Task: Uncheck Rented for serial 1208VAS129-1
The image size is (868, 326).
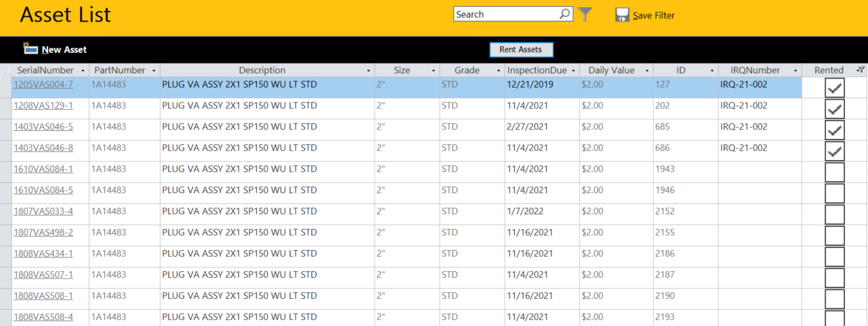Action: (835, 108)
